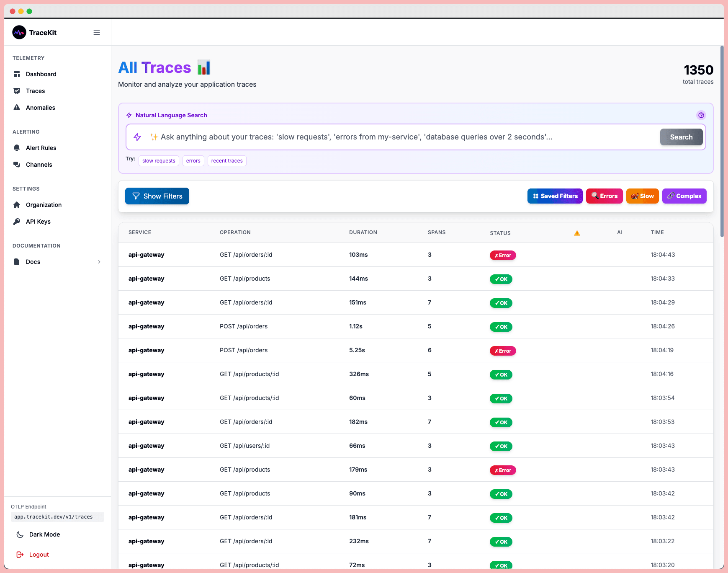The image size is (728, 573).
Task: Expand the Docs section via its chevron
Action: tap(99, 261)
